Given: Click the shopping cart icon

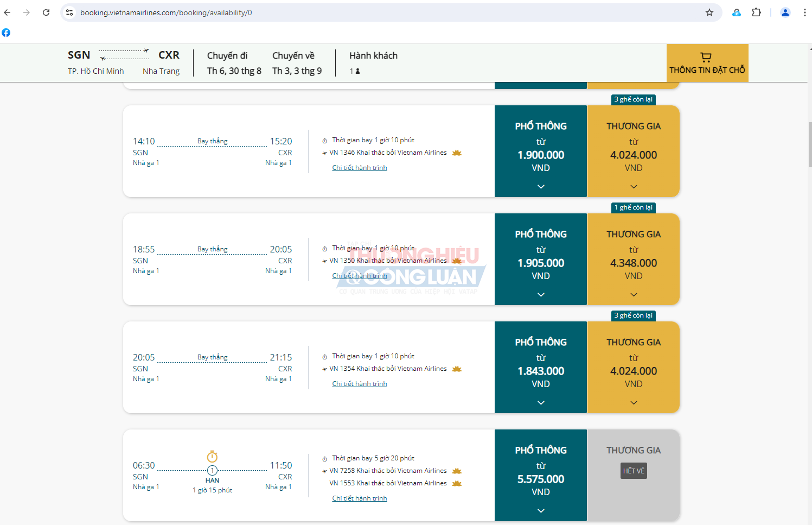Looking at the screenshot, I should (x=706, y=57).
